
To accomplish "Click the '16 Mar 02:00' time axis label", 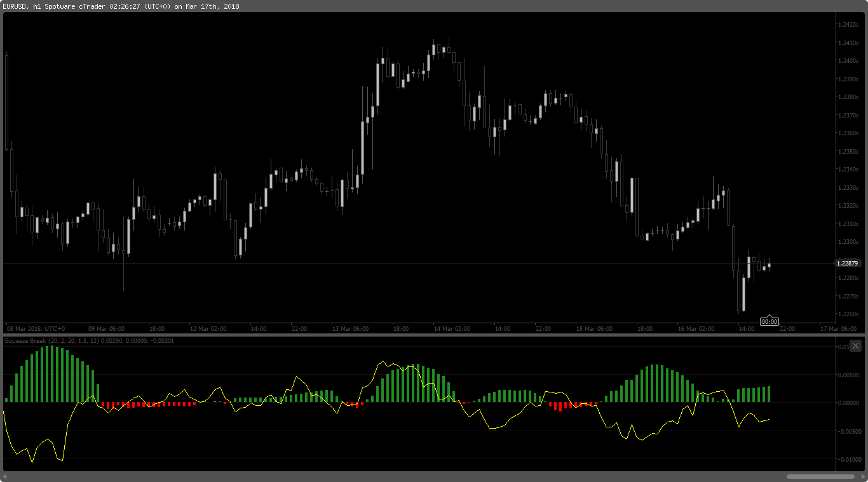I will pos(696,329).
